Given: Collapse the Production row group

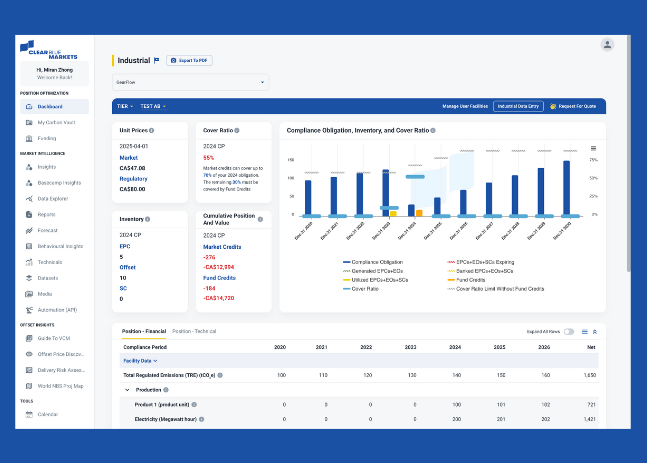Looking at the screenshot, I should click(x=126, y=389).
